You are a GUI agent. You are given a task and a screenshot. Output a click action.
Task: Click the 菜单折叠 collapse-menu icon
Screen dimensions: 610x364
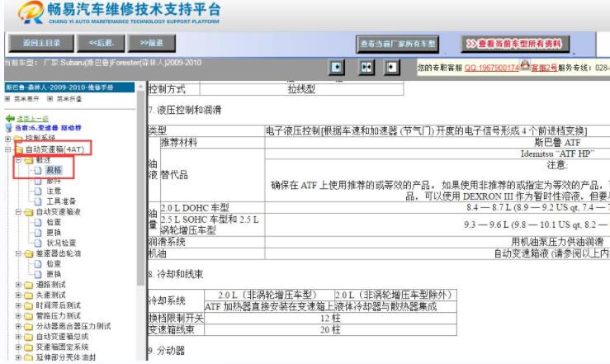pyautogui.click(x=50, y=99)
